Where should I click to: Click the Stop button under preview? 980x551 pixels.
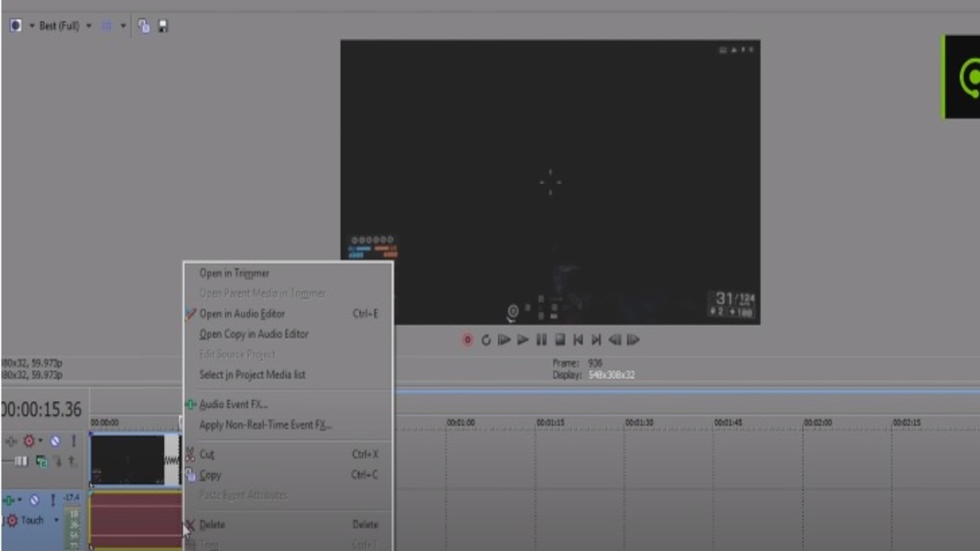point(560,340)
